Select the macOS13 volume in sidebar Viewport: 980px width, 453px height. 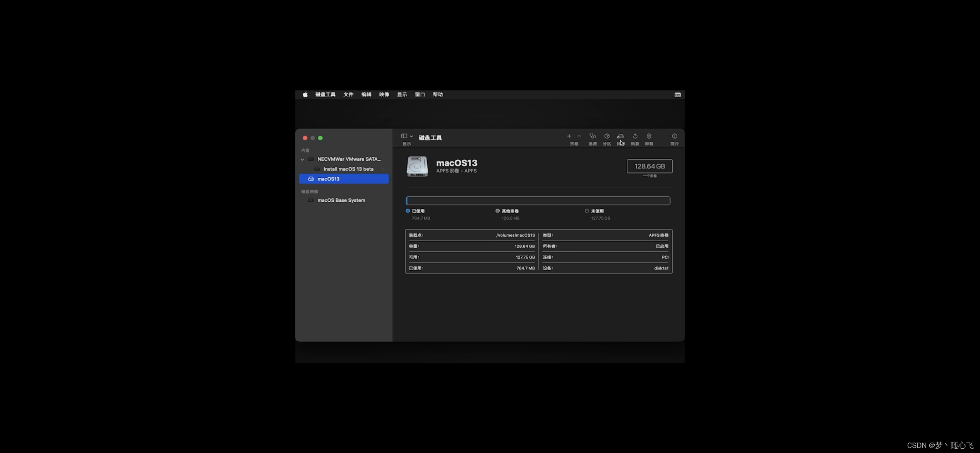[344, 178]
